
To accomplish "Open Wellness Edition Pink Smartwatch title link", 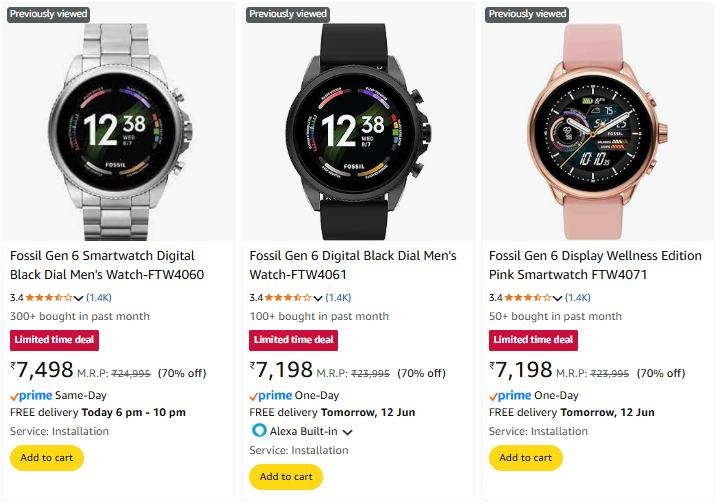I will pyautogui.click(x=595, y=265).
